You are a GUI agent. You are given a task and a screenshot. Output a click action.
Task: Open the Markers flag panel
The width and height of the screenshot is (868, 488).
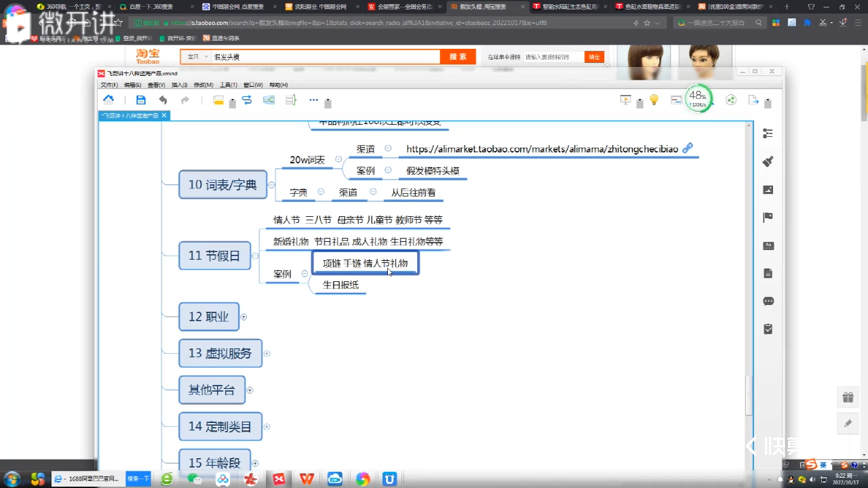pyautogui.click(x=768, y=218)
